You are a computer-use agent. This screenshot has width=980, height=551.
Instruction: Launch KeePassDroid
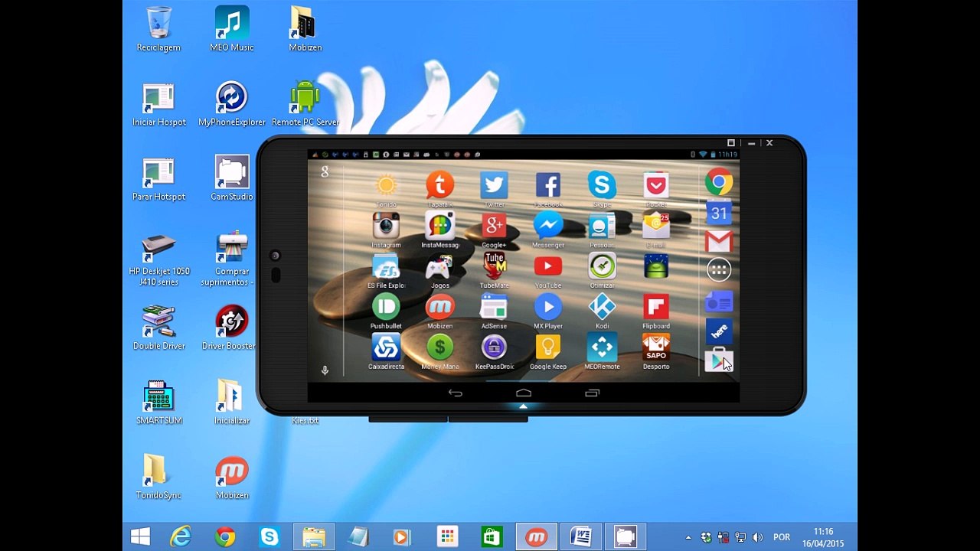[x=494, y=347]
